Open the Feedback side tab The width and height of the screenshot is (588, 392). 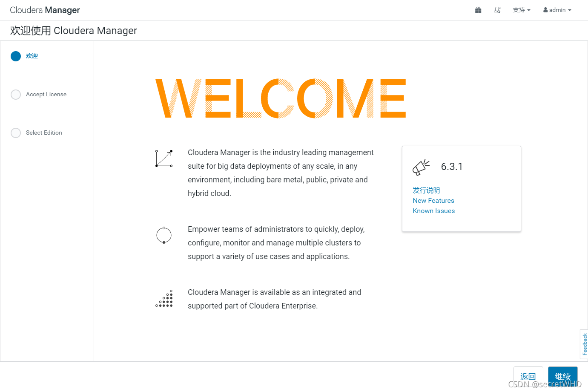click(x=584, y=344)
